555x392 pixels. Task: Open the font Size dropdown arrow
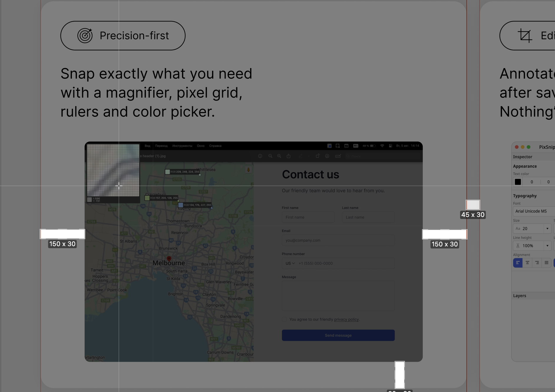click(x=547, y=229)
